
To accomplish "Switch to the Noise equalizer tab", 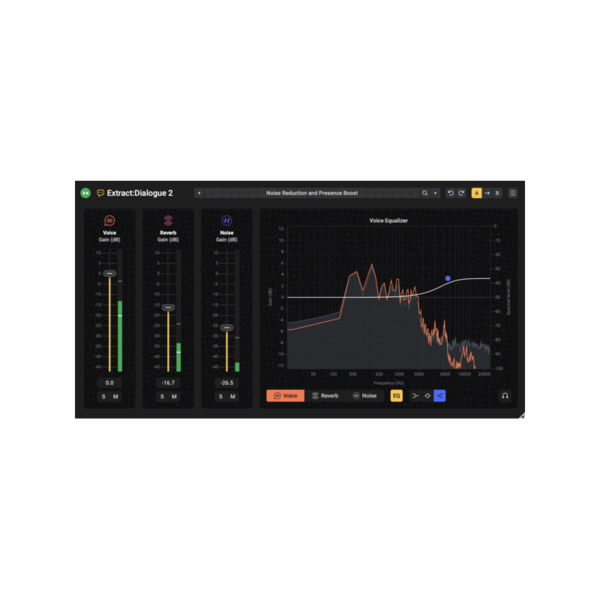I will pyautogui.click(x=364, y=396).
